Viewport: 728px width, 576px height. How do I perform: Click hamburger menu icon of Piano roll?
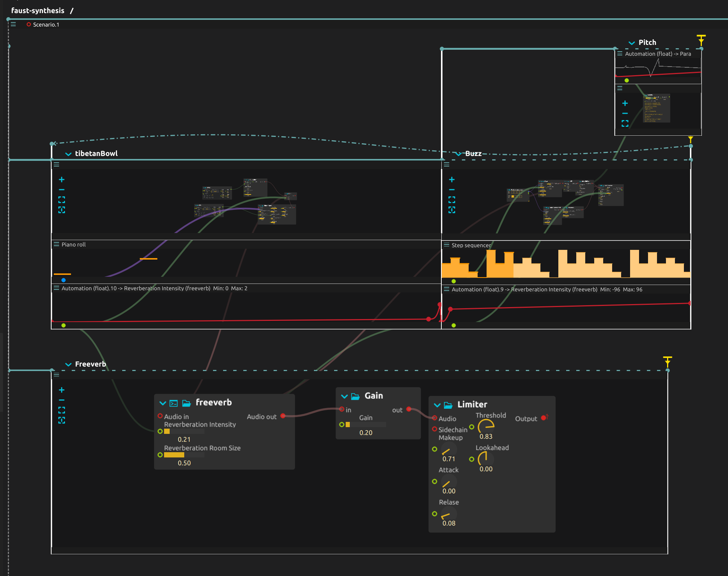(56, 244)
